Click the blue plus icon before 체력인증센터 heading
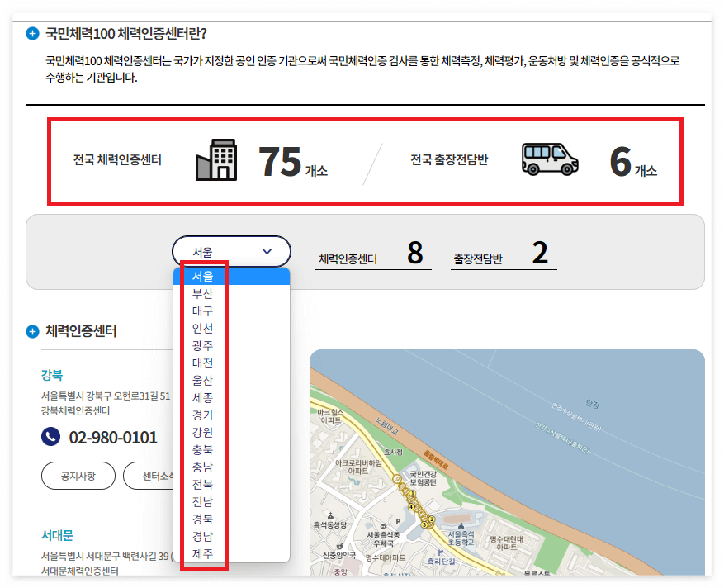The width and height of the screenshot is (724, 588). click(x=31, y=330)
